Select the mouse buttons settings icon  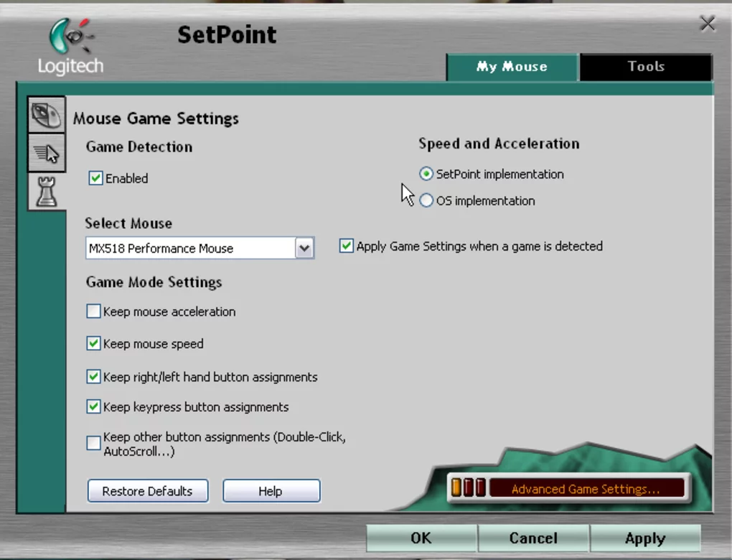(x=45, y=113)
